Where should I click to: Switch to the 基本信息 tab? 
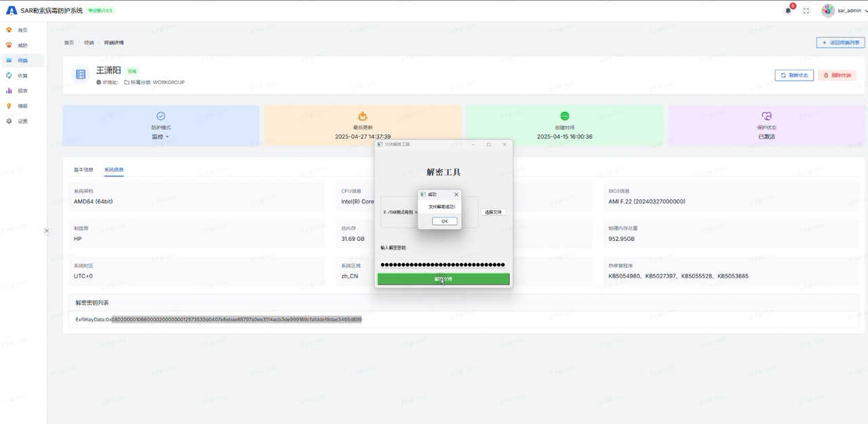click(83, 170)
